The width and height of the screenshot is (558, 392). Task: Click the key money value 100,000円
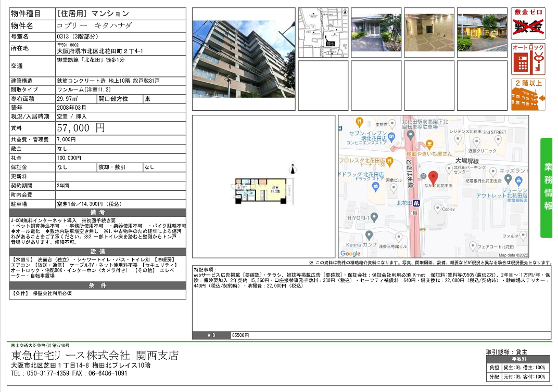(69, 158)
